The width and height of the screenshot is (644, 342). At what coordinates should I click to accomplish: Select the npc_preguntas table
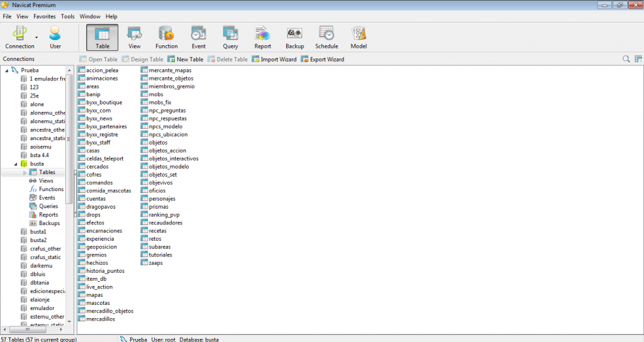[164, 111]
